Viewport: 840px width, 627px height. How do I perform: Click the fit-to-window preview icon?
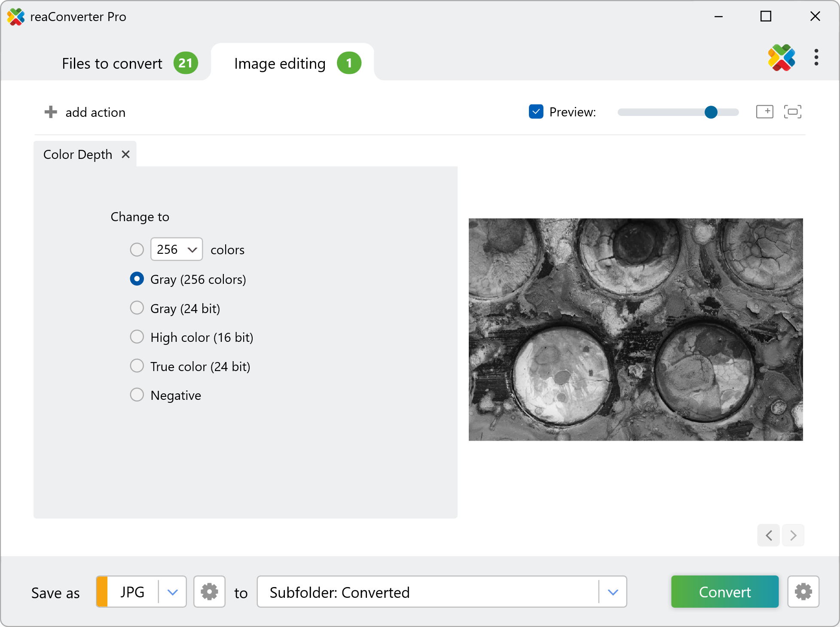click(792, 112)
